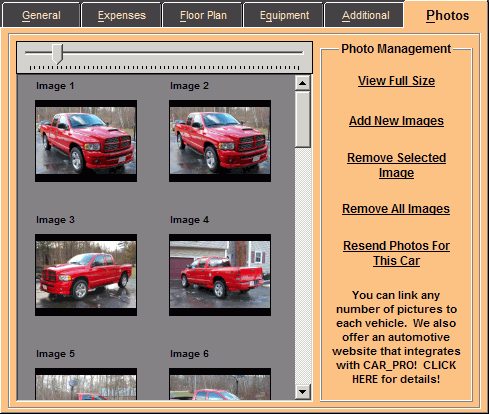The height and width of the screenshot is (414, 489).
Task: Open the Expenses tab
Action: [122, 15]
